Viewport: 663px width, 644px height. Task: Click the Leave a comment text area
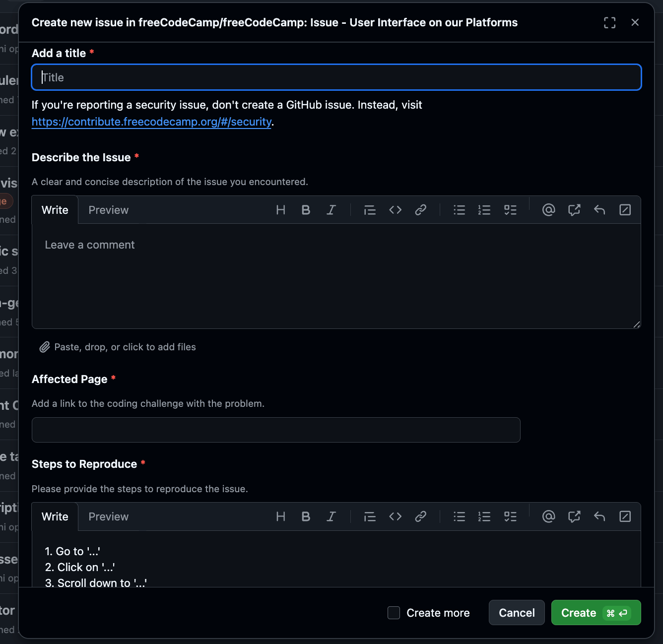pyautogui.click(x=336, y=276)
